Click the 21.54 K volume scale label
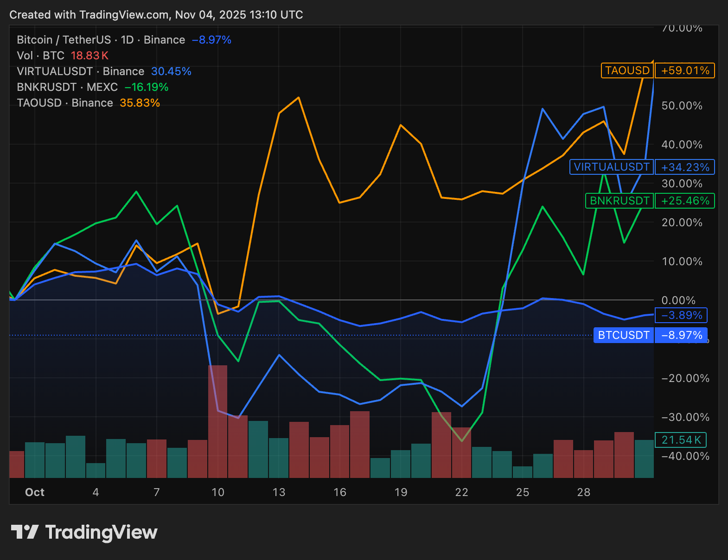The height and width of the screenshot is (560, 728). 681,440
